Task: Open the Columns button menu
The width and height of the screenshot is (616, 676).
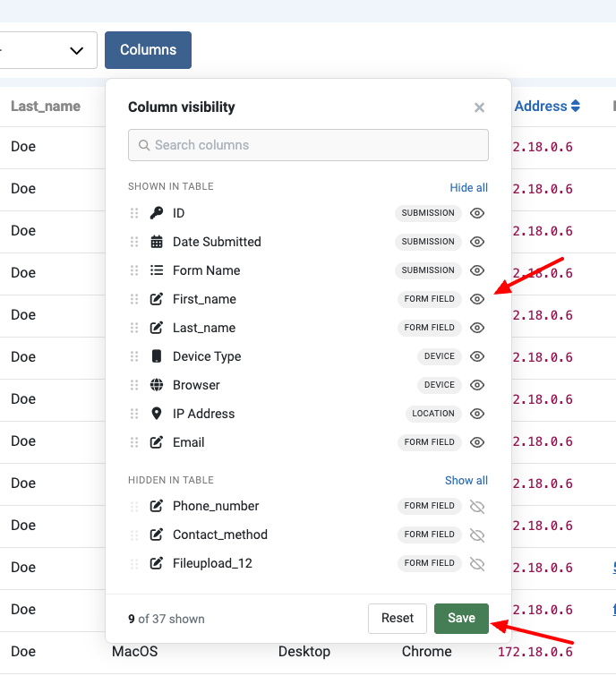Action: coord(148,50)
